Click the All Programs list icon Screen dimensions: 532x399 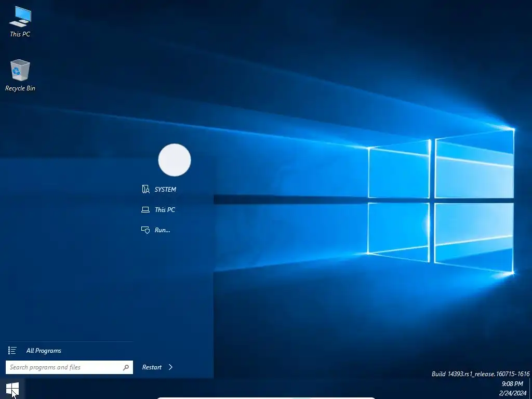(x=12, y=351)
